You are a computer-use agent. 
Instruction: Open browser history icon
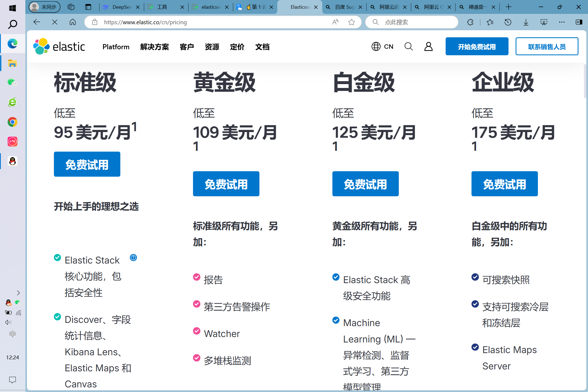(508, 22)
